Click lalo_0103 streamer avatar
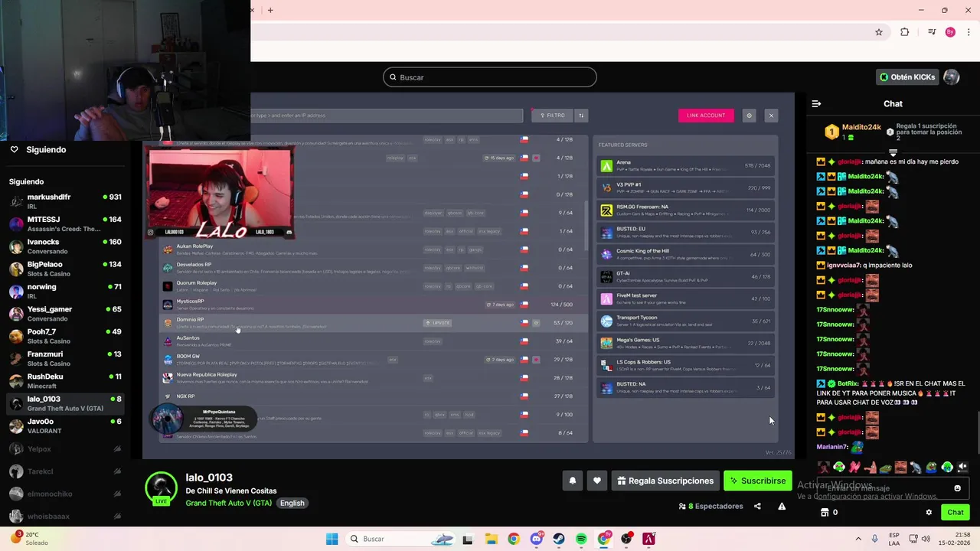 (161, 490)
